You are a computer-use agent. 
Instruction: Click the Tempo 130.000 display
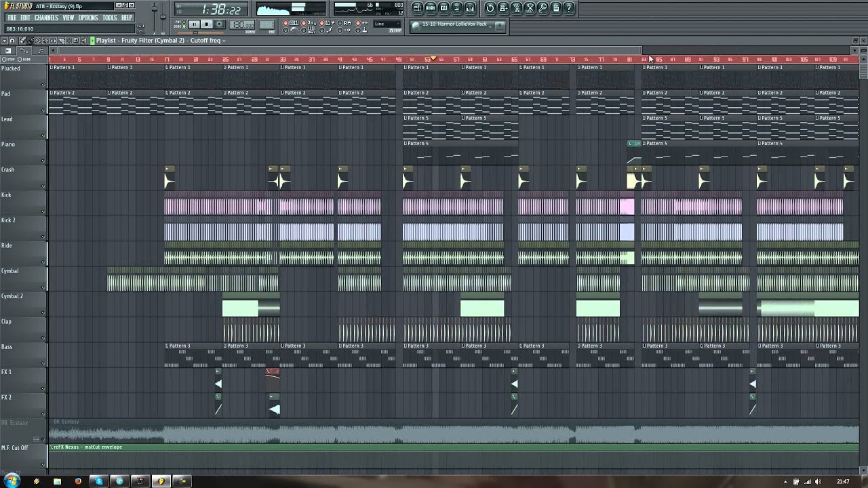242,24
